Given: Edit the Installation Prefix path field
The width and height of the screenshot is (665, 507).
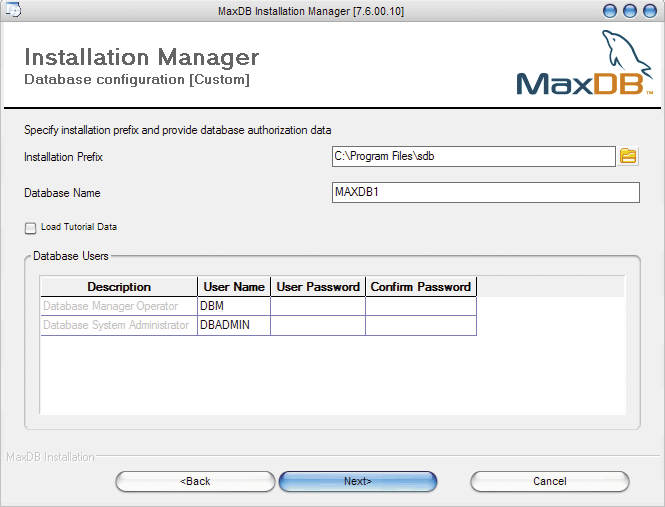Looking at the screenshot, I should pyautogui.click(x=473, y=156).
